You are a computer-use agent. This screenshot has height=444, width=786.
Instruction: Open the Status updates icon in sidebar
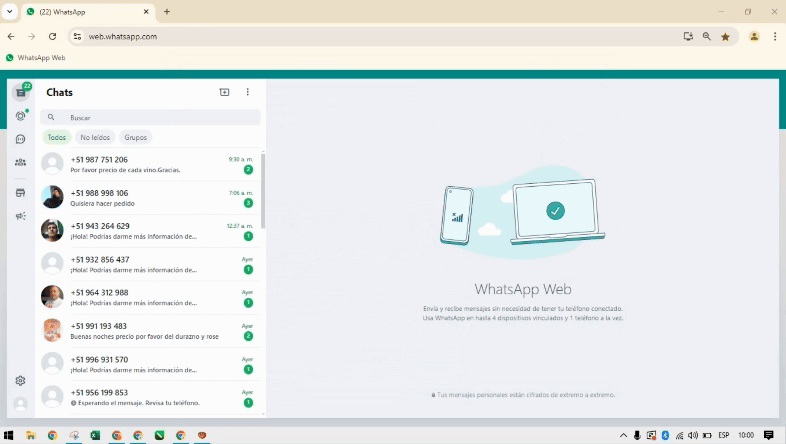(20, 116)
